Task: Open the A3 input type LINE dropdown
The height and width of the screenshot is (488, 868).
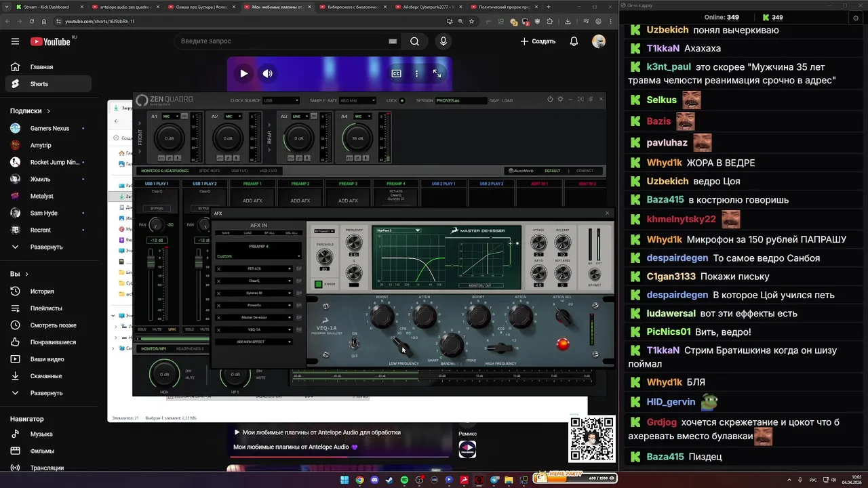Action: point(300,117)
